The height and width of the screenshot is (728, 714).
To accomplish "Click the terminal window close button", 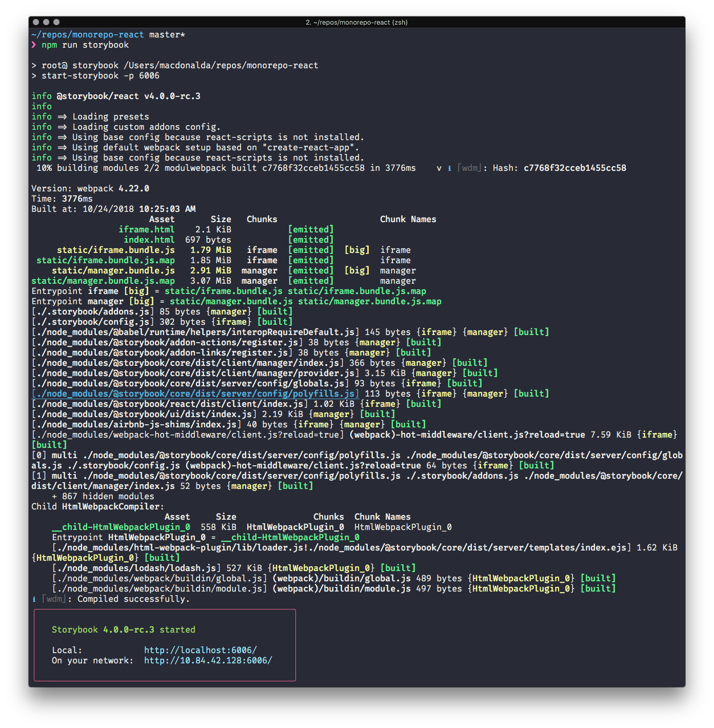I will (36, 22).
